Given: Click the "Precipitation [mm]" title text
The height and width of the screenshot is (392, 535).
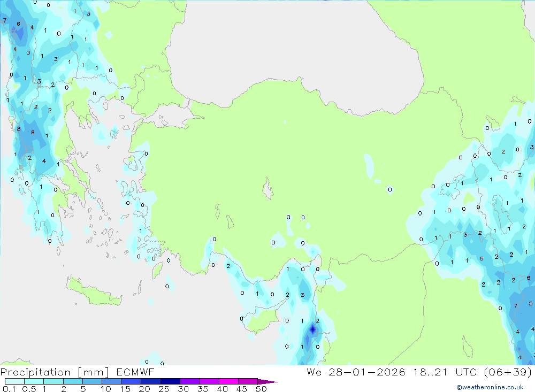Looking at the screenshot, I should pos(55,372).
